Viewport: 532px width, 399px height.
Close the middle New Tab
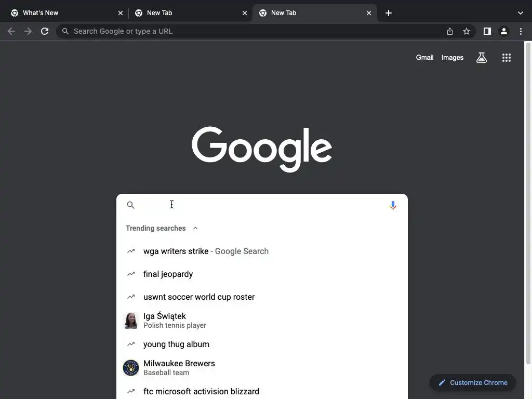[x=244, y=13]
